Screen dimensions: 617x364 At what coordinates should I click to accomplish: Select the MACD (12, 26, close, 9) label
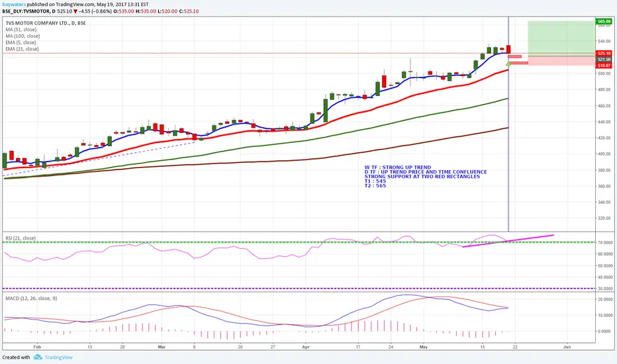click(x=31, y=298)
